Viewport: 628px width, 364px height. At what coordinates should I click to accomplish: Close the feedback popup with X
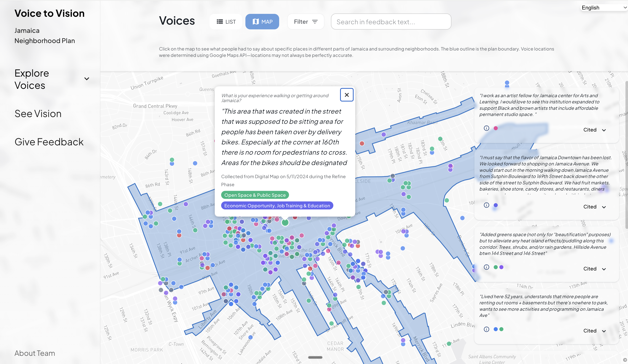coord(346,95)
